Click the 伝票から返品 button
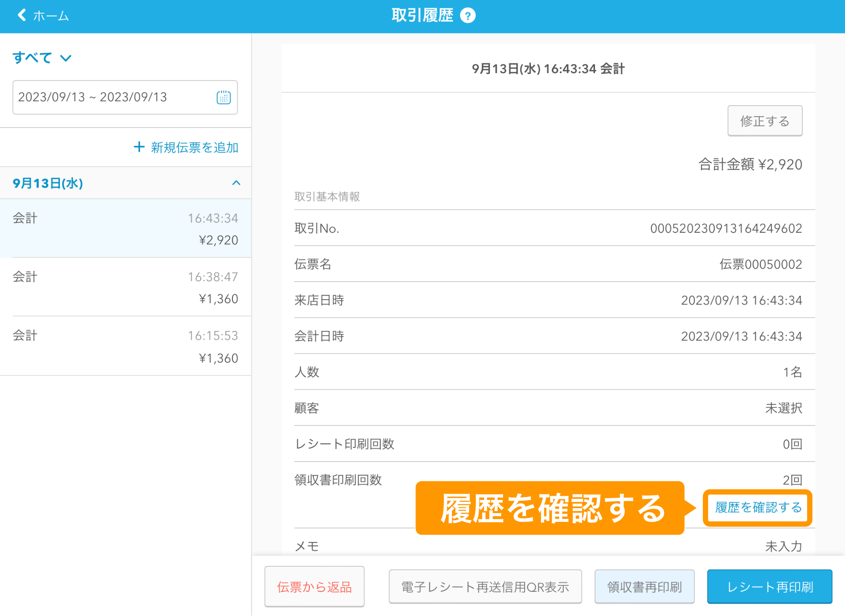 (x=314, y=587)
